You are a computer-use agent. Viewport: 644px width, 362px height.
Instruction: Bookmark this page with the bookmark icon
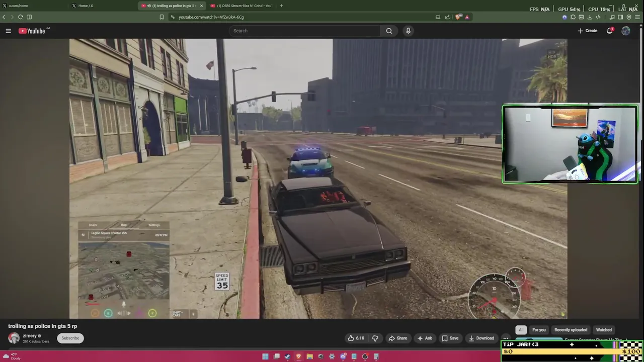pyautogui.click(x=162, y=17)
